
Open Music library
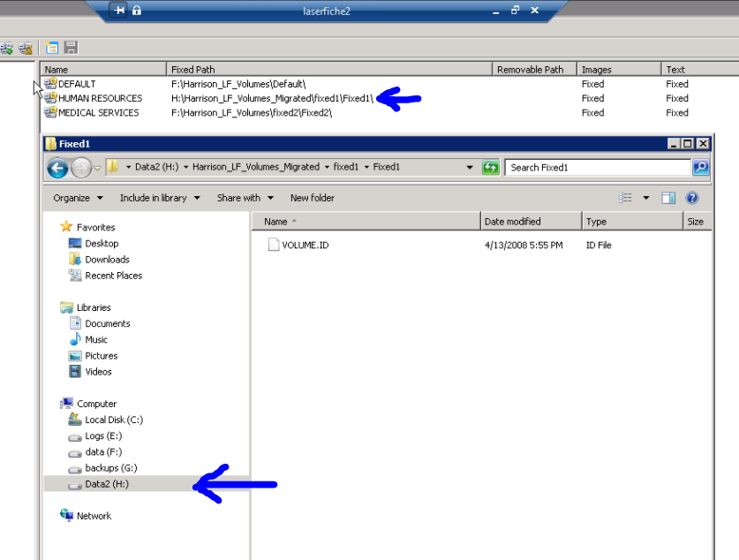click(96, 339)
